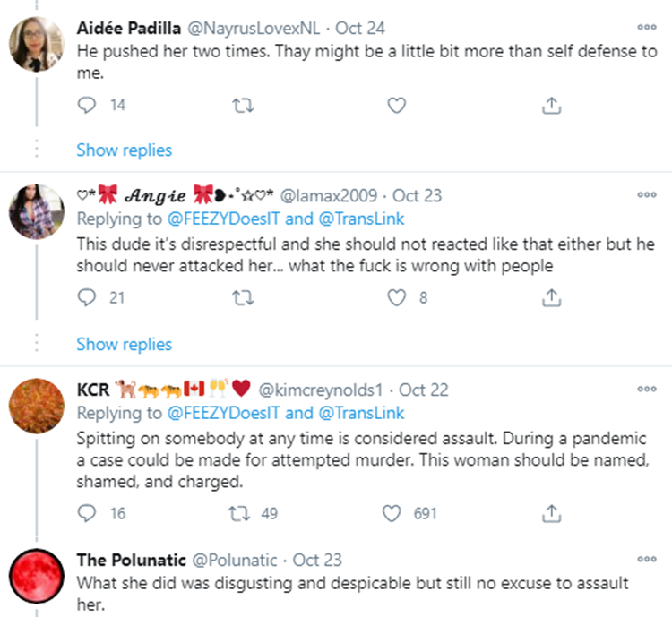Retweet KCR's tweet with 49 retweets

(239, 513)
